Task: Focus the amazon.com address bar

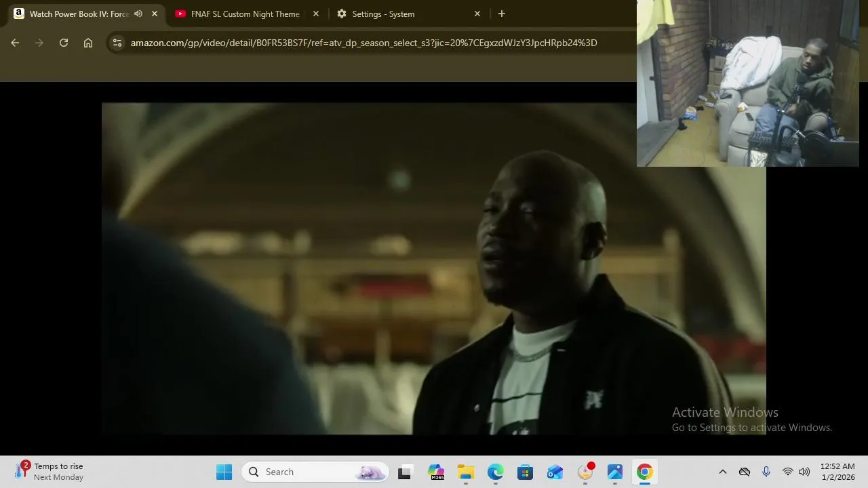Action: (x=363, y=43)
